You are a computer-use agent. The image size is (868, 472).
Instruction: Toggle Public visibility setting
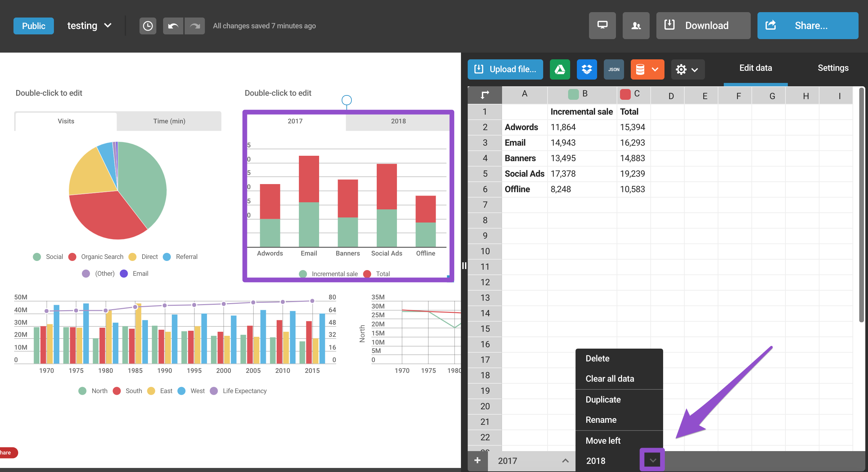[32, 25]
